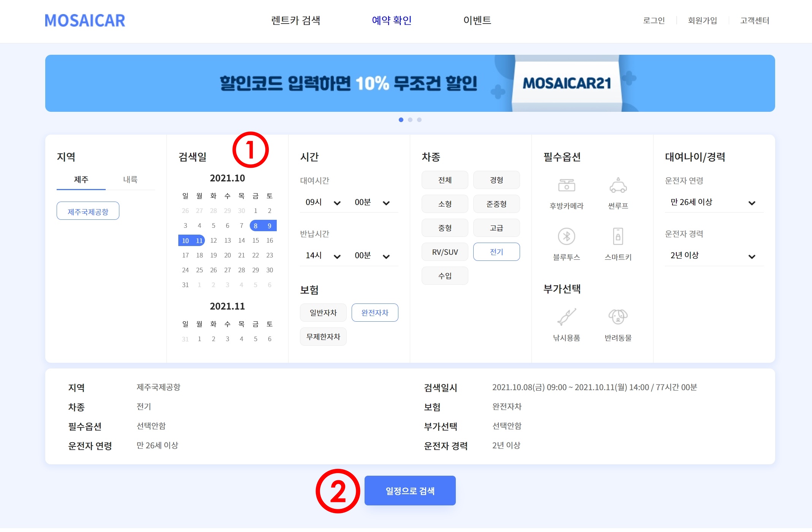Open the rental hour dropdown showing 09시
The width and height of the screenshot is (812, 532).
coord(323,202)
